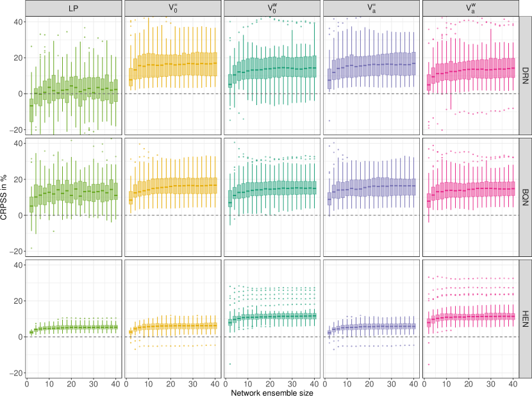Select y-axis tick 40 of BQN row

(19, 144)
